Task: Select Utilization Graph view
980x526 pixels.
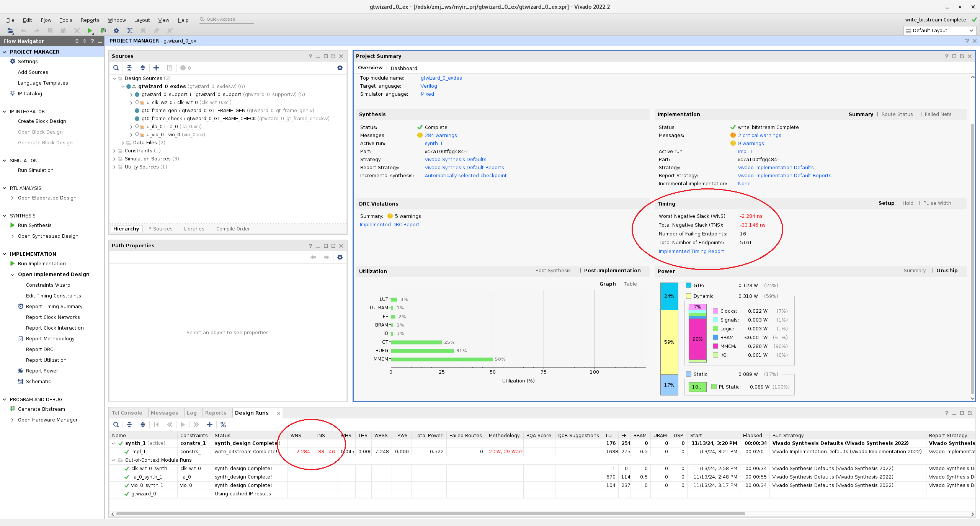Action: [608, 284]
